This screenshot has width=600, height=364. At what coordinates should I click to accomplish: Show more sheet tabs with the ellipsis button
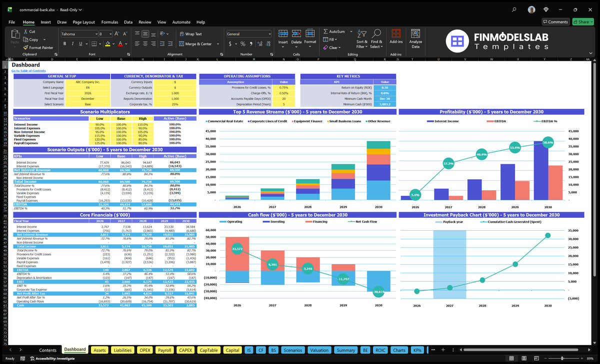[x=432, y=350]
